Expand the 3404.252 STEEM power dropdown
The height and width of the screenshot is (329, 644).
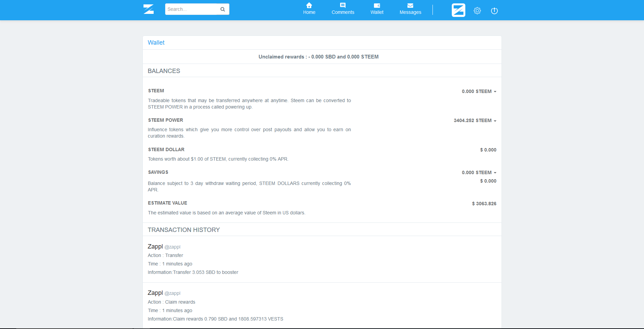coord(475,121)
